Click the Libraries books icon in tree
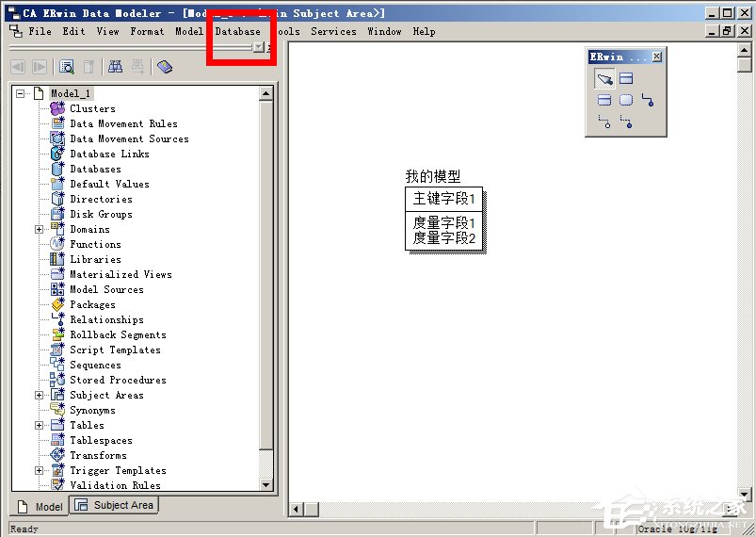This screenshot has height=537, width=756. [57, 259]
